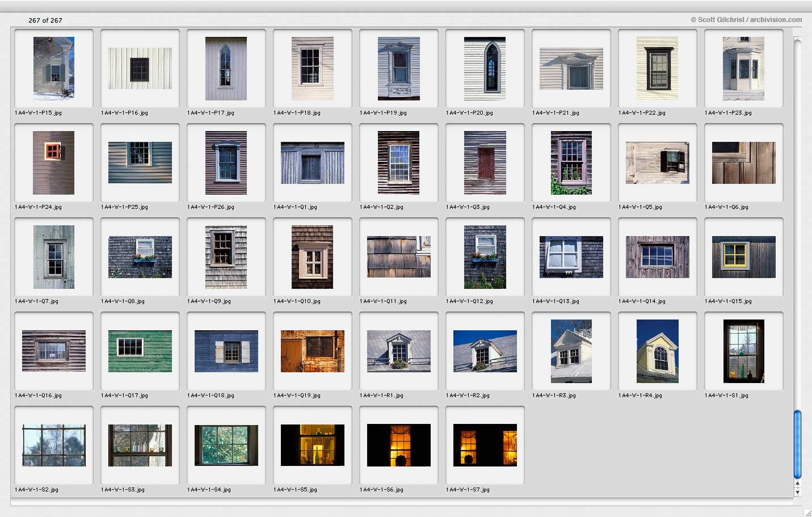Click thumbnail 1A4-W-1-Q10.jpg
This screenshot has width=812, height=517.
[x=313, y=257]
